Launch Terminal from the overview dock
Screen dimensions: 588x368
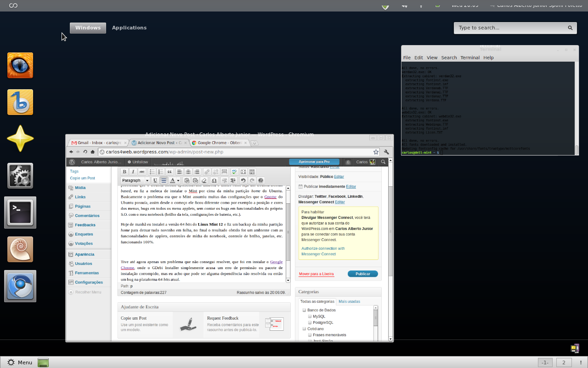coord(20,213)
